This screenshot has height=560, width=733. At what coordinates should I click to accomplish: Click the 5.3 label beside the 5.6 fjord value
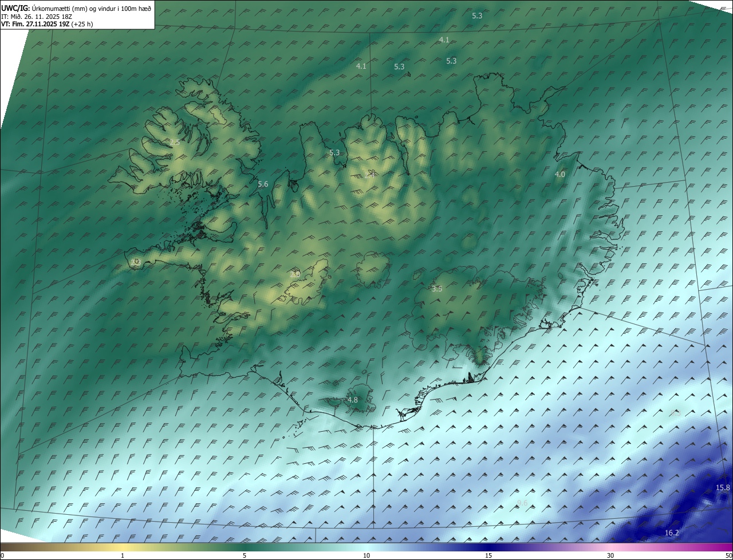click(x=335, y=153)
